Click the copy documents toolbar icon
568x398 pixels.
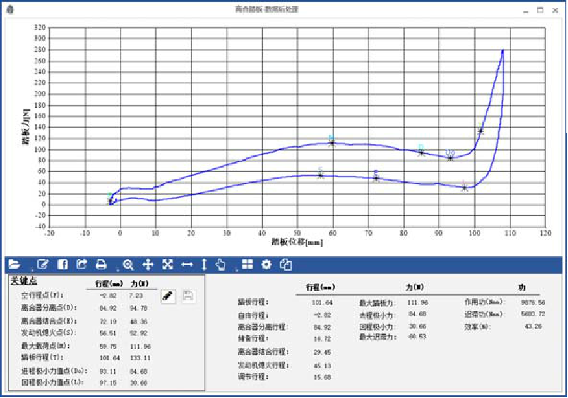(286, 265)
